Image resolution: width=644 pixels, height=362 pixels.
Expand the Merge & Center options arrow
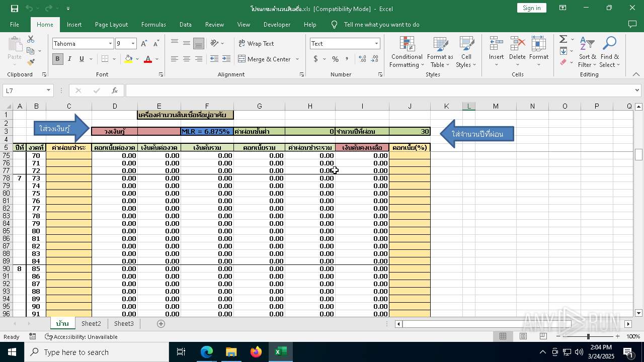(x=297, y=59)
